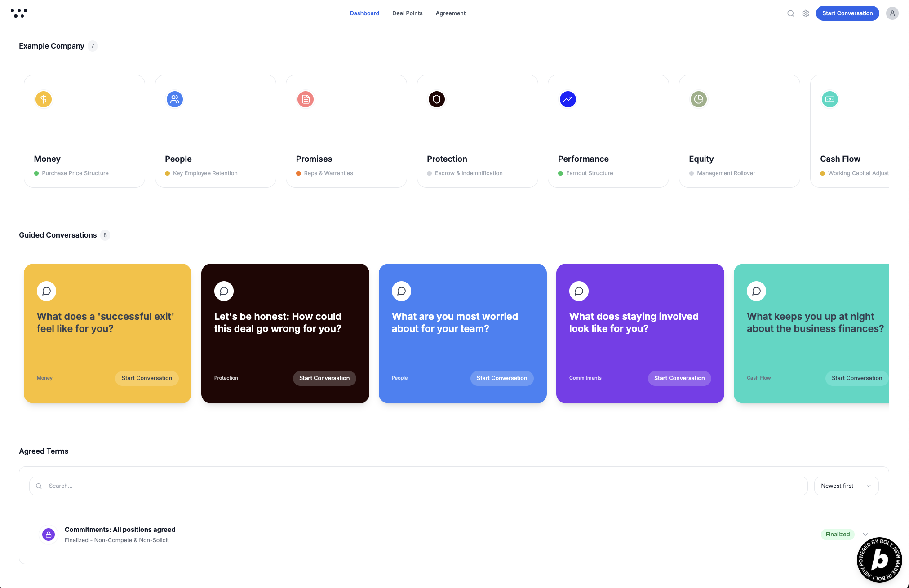Click the Equity pie chart icon
The image size is (909, 588).
click(x=699, y=99)
